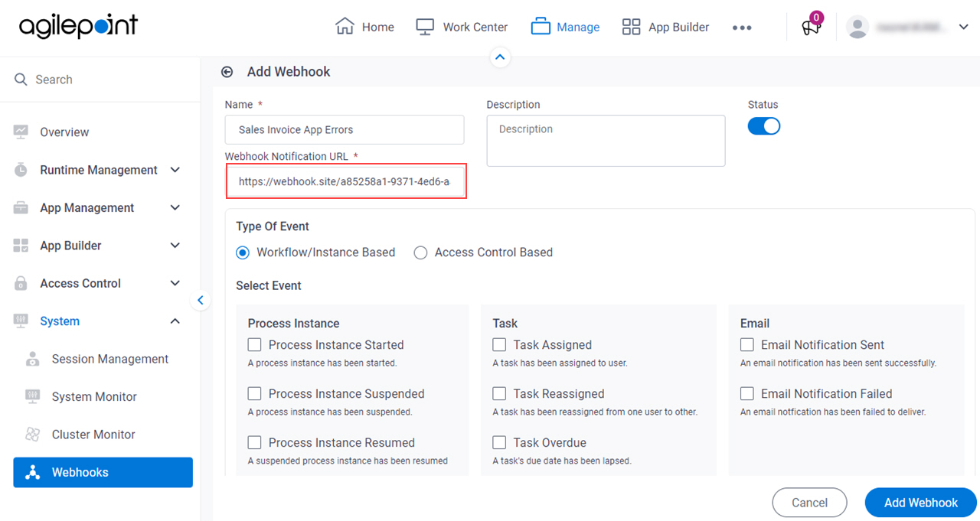The height and width of the screenshot is (521, 980).
Task: Click the user avatar icon
Action: click(x=857, y=27)
